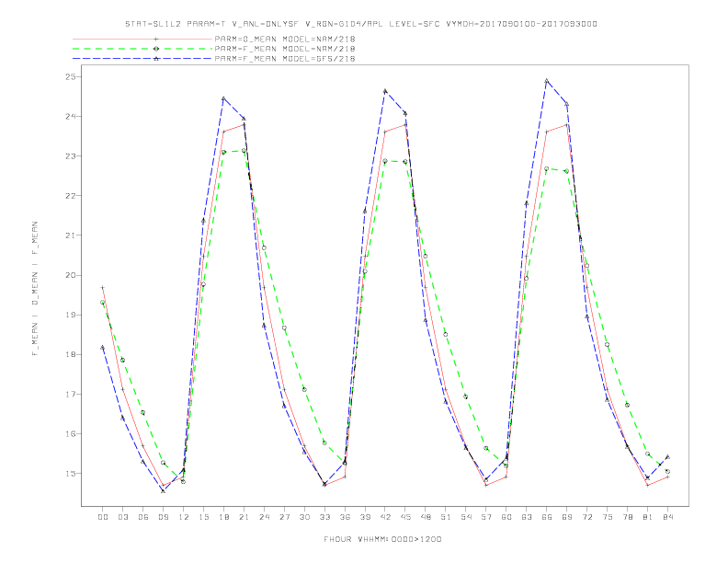This screenshot has height=563, width=728.
Task: Click x-axis tick label 21
Action: tap(244, 517)
